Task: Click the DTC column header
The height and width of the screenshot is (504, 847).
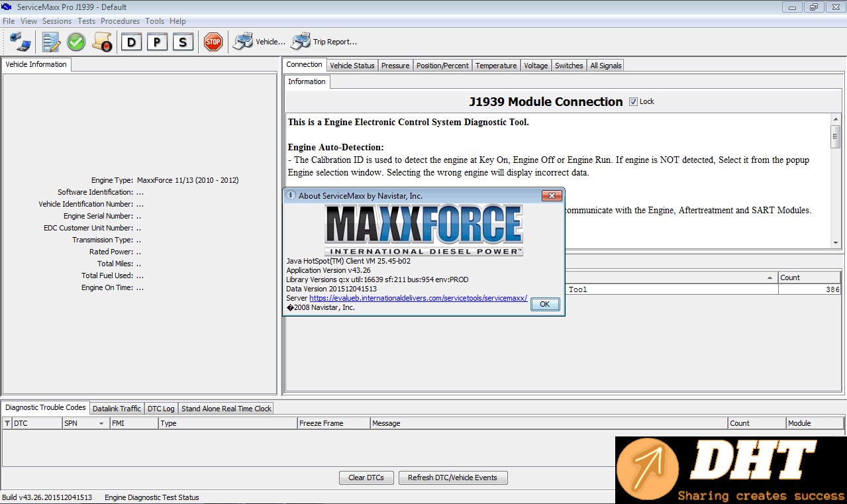Action: pos(37,423)
